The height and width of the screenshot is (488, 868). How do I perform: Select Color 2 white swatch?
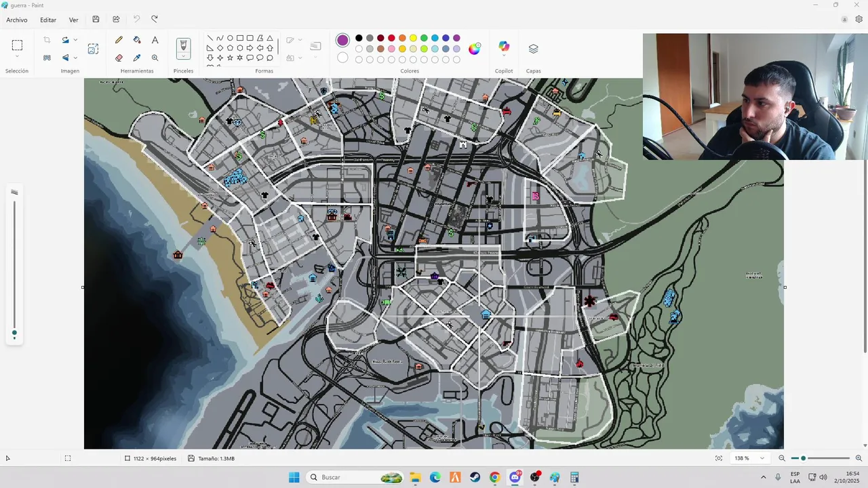[x=342, y=58]
